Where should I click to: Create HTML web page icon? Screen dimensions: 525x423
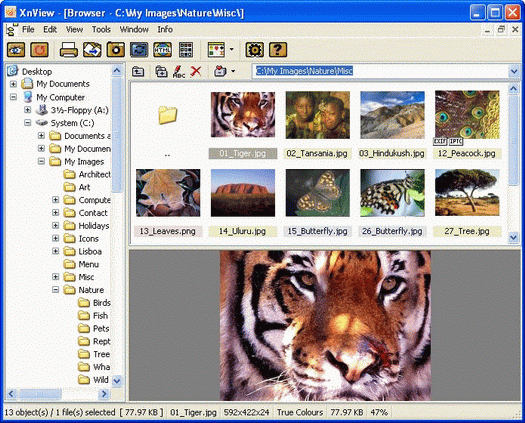162,50
